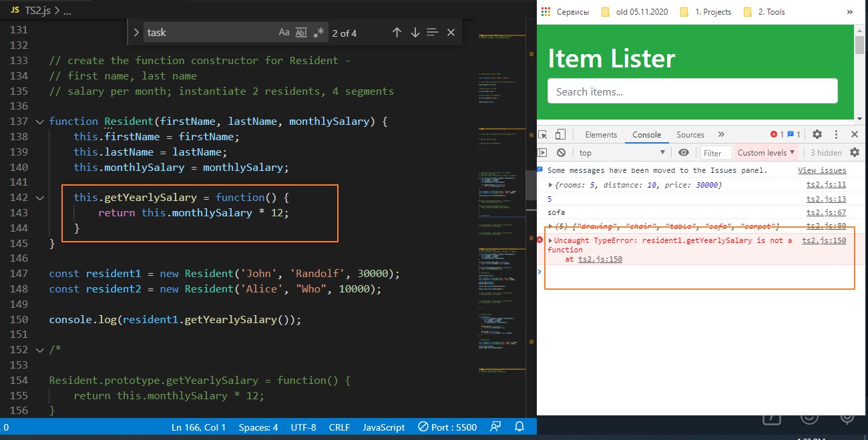Expand the Uncaught TypeError stack trace
868x440 pixels.
(550, 240)
